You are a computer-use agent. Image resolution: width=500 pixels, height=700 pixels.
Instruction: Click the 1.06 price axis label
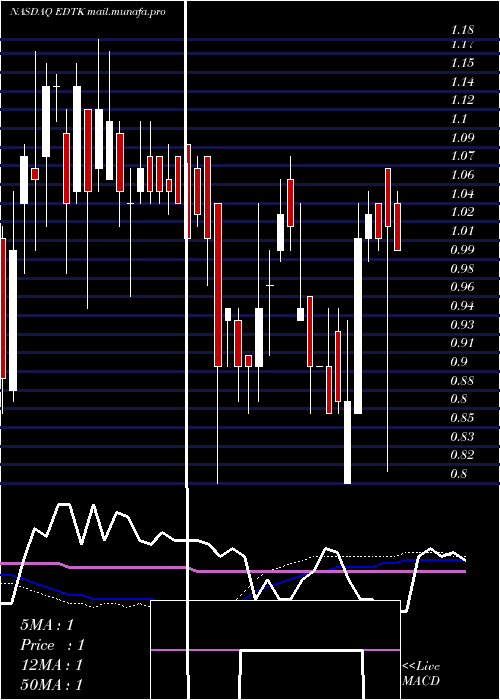(x=462, y=175)
